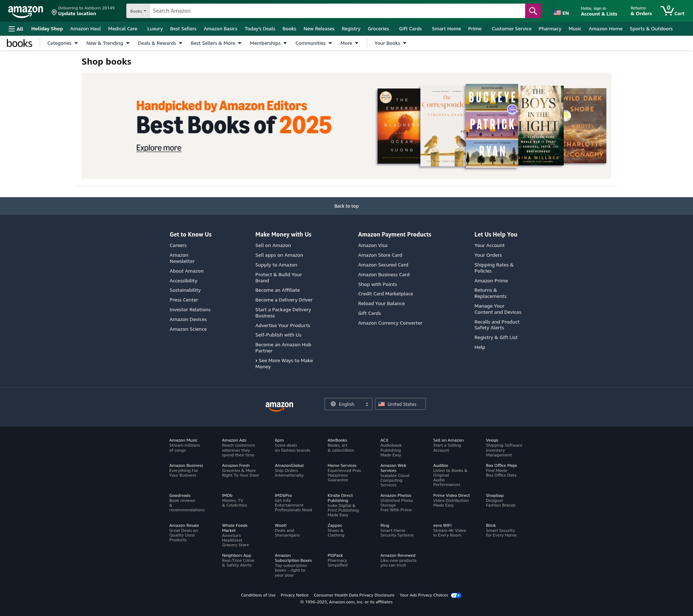Open the English language dropdown in footer
Screen dimensions: 693x616
point(348,404)
